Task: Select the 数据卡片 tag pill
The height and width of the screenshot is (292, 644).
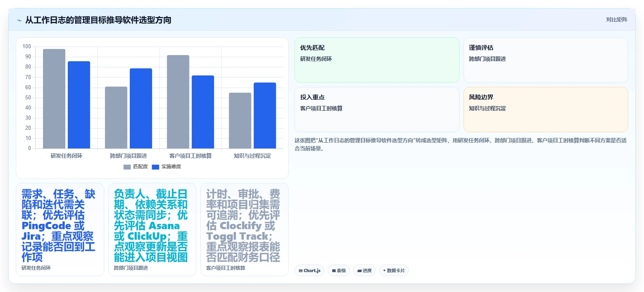Action: (394, 271)
